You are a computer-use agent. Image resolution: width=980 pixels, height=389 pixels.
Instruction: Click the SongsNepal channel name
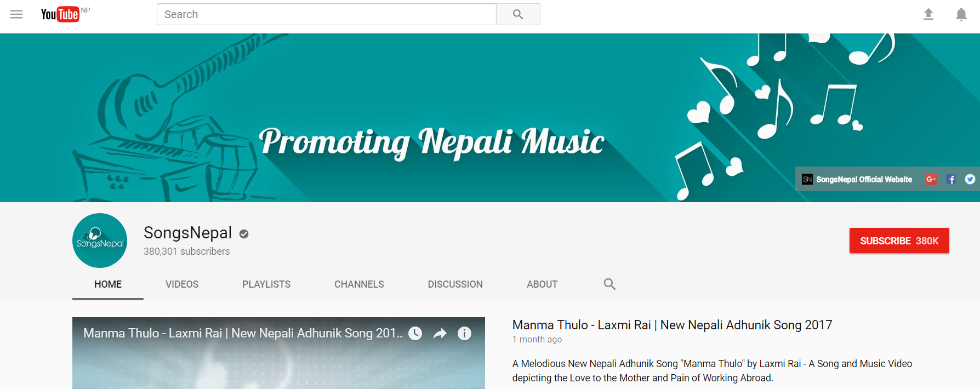pyautogui.click(x=187, y=233)
